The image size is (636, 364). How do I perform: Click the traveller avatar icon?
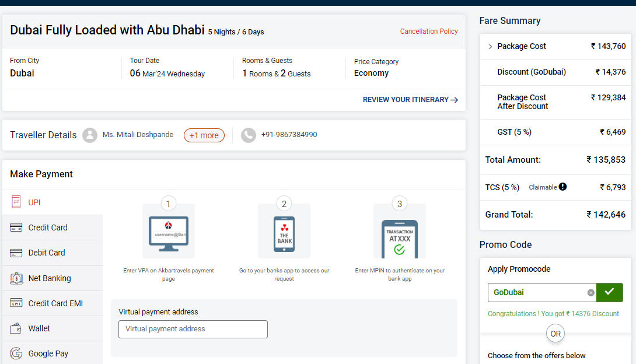90,135
